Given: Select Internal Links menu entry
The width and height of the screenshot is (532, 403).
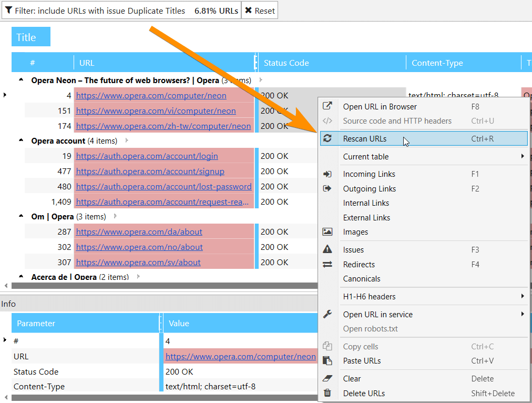Looking at the screenshot, I should [424, 203].
